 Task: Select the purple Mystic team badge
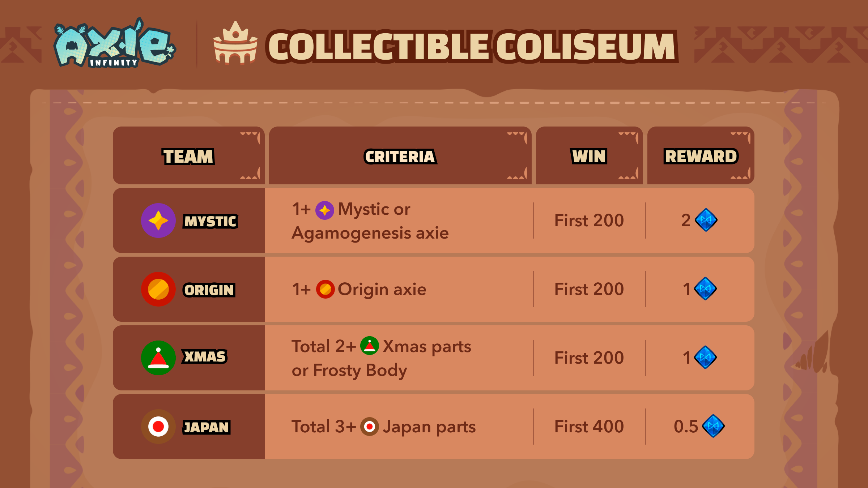pos(158,221)
